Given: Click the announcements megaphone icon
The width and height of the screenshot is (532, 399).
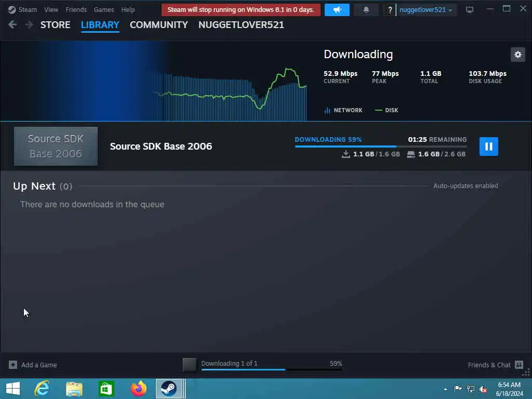Looking at the screenshot, I should pyautogui.click(x=337, y=10).
